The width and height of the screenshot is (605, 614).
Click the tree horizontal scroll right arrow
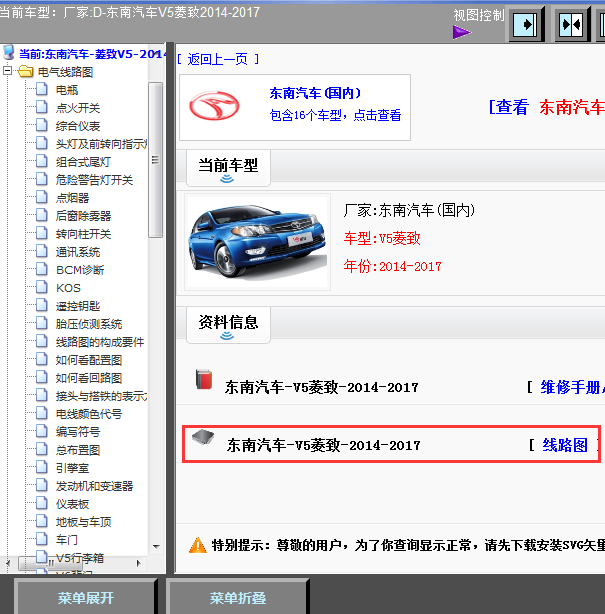(139, 563)
